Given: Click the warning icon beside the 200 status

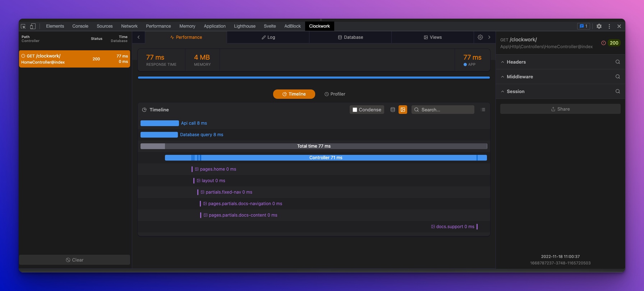Looking at the screenshot, I should (603, 43).
